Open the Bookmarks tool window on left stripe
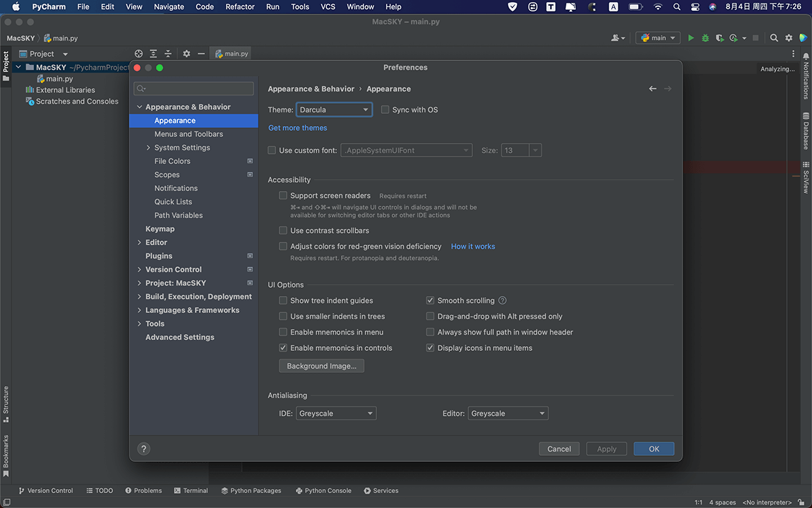 6,456
